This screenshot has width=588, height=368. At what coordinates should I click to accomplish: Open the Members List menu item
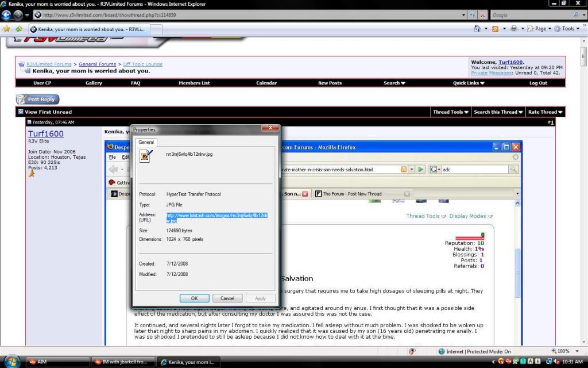[194, 83]
